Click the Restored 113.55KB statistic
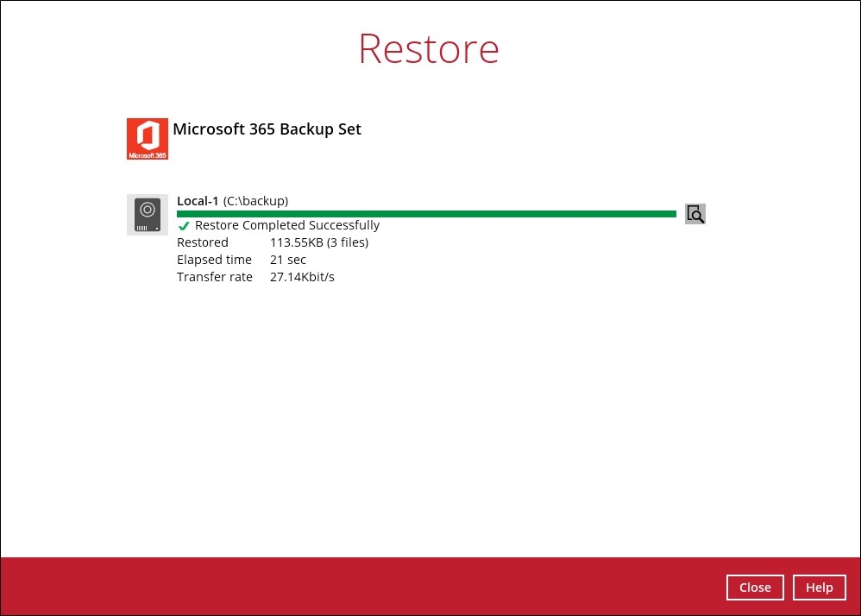 coord(317,242)
